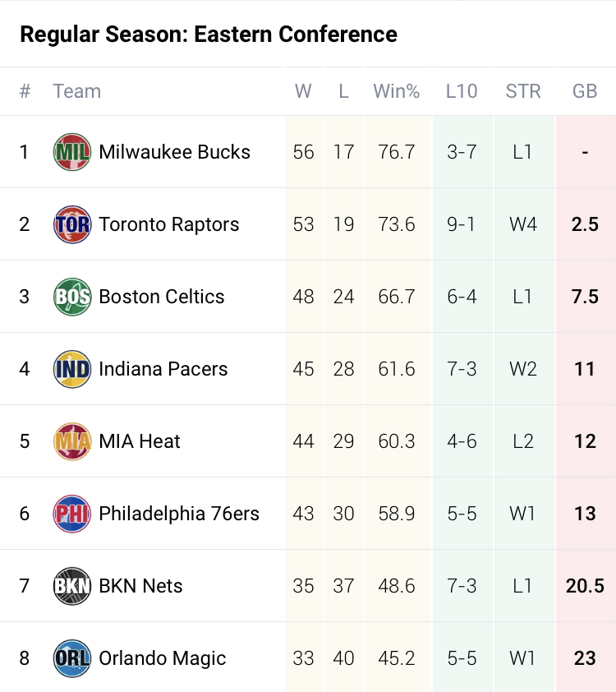This screenshot has height=692, width=616.
Task: Click the Regular Season: Eastern Conference heading
Action: coord(209,35)
